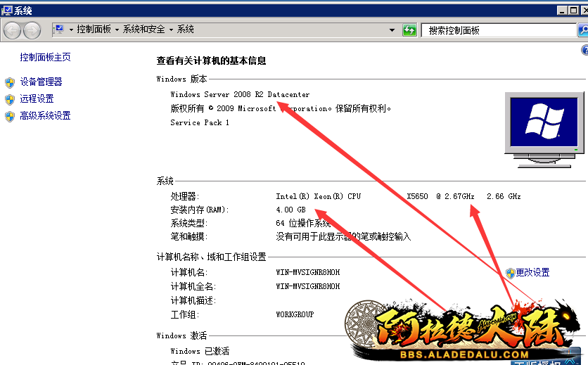This screenshot has width=588, height=365.
Task: Click the shield icon beside 高级系统设置
Action: tap(10, 116)
